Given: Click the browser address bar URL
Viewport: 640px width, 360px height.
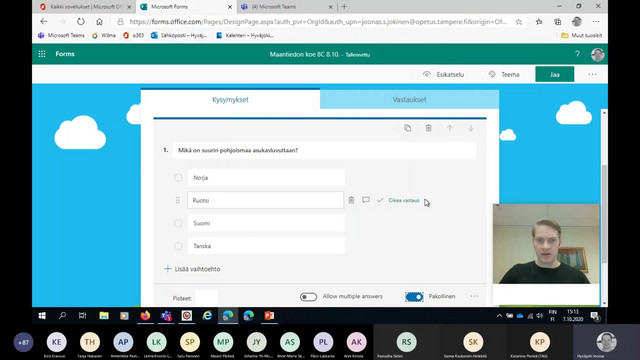Looking at the screenshot, I should click(318, 22).
